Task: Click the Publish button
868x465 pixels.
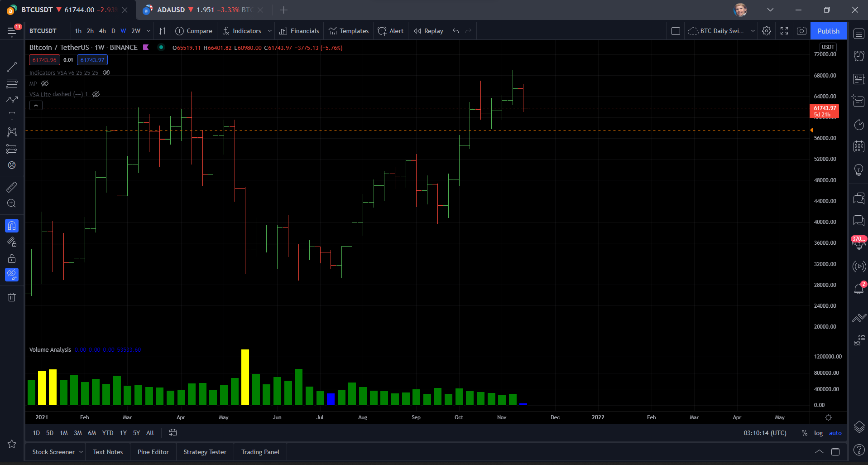Action: [828, 31]
